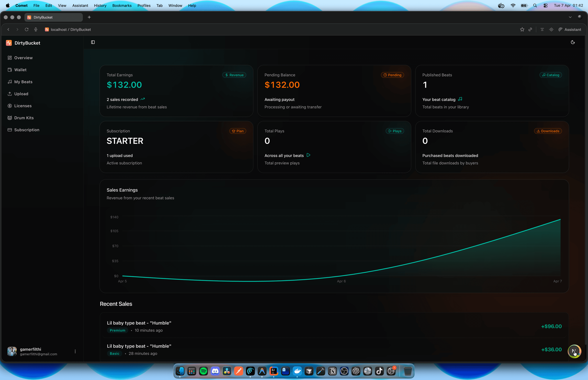Screen dimensions: 588x380
Task: Open Spotlight search in the menu bar
Action: [535, 5]
